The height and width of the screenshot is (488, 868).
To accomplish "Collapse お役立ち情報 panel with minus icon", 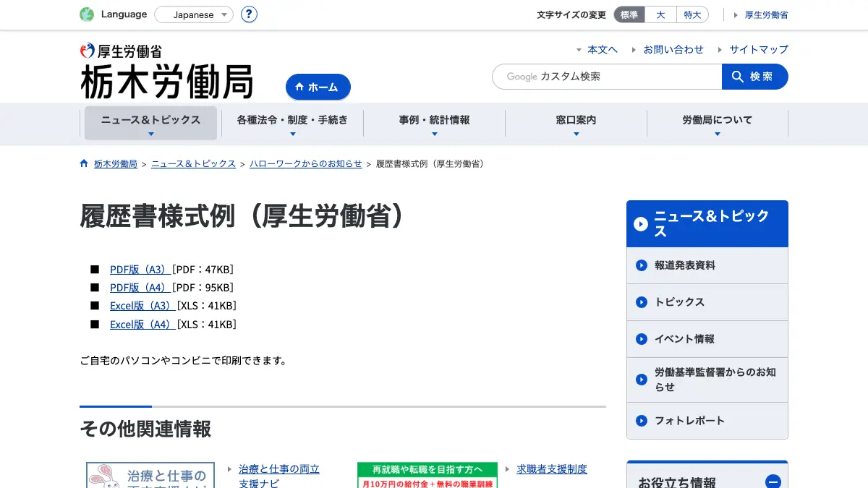I will click(x=773, y=482).
